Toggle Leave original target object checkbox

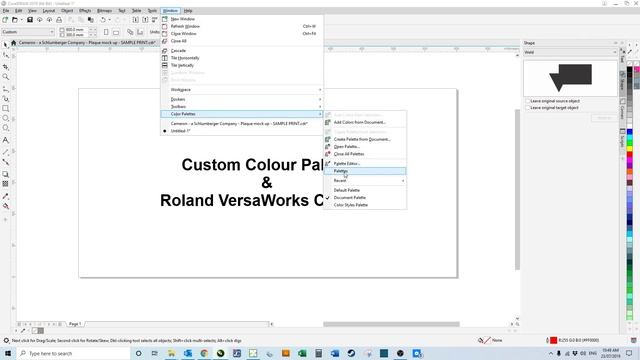point(527,108)
